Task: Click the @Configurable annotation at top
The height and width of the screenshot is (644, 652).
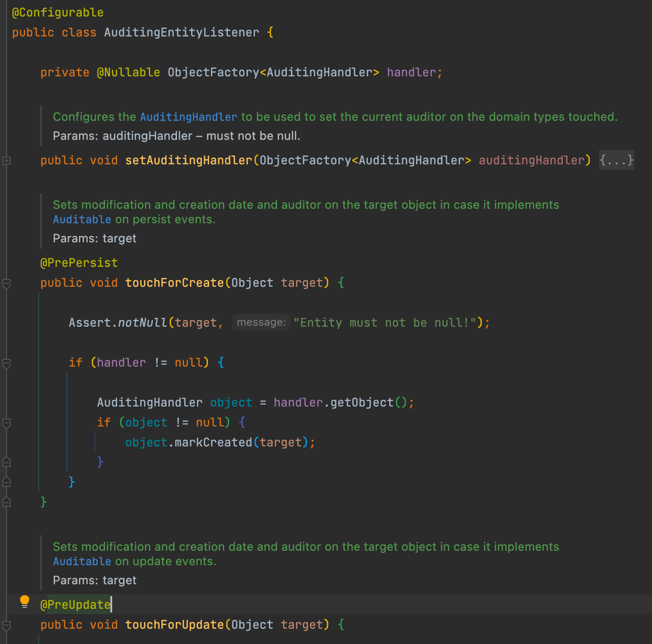Action: [58, 13]
